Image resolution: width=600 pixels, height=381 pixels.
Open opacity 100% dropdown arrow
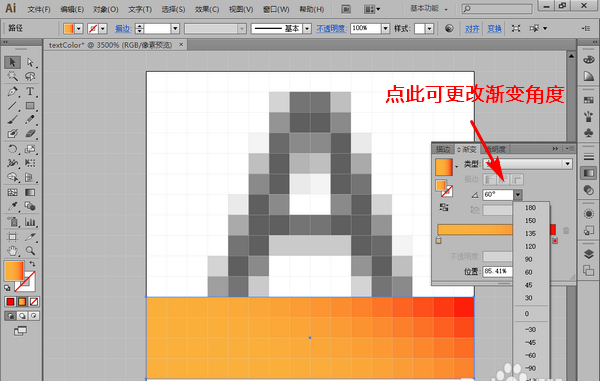[x=385, y=28]
